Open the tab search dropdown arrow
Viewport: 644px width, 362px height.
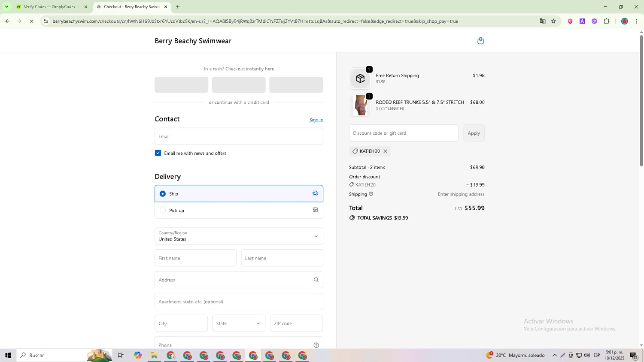(x=6, y=6)
